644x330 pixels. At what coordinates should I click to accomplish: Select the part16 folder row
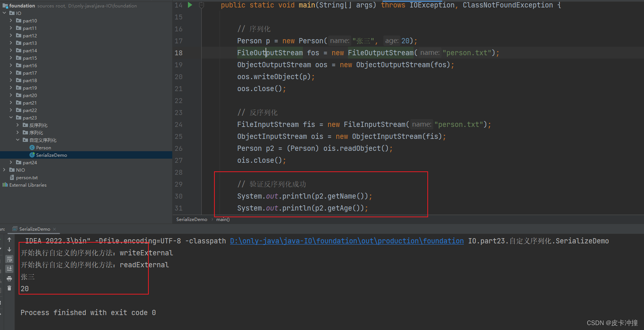(x=86, y=65)
